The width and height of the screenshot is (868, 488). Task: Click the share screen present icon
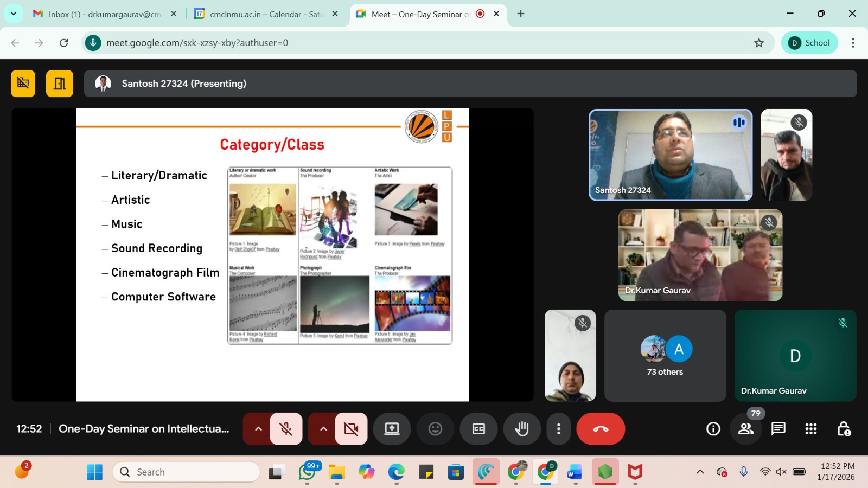coord(392,429)
